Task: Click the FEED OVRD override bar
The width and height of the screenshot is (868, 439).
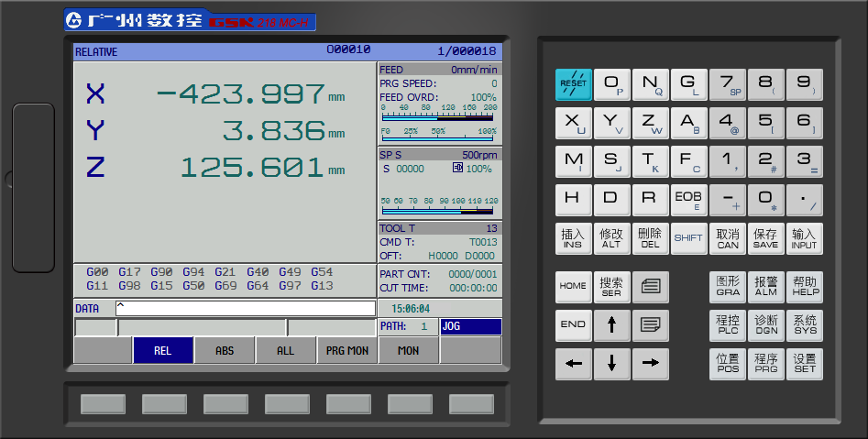Action: [x=438, y=118]
